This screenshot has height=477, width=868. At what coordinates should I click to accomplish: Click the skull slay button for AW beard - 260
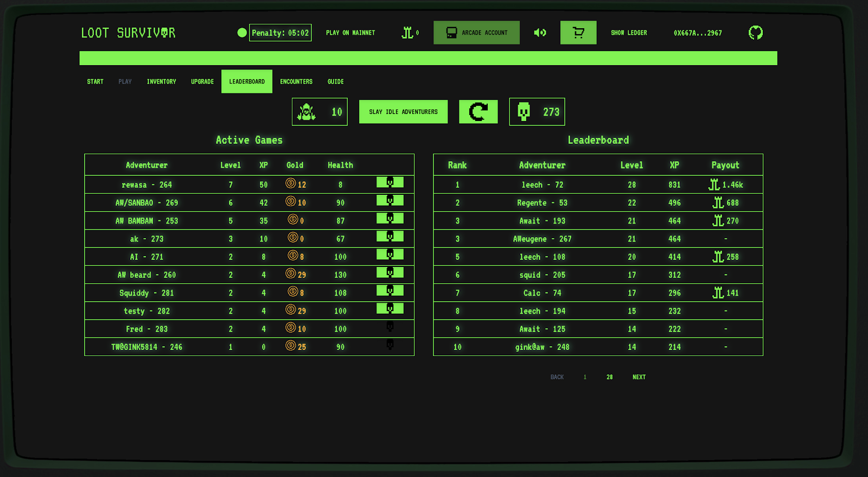(x=390, y=272)
